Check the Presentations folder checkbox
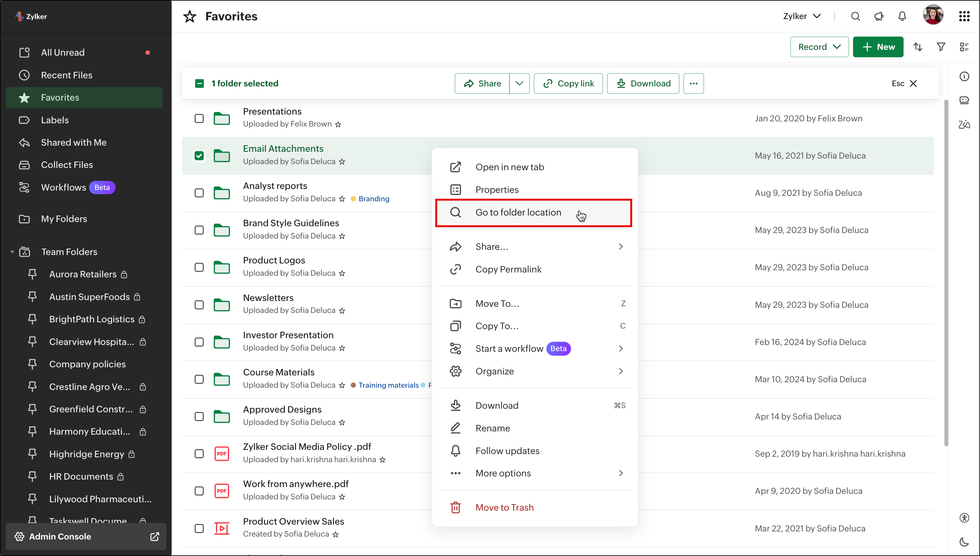 pos(199,118)
